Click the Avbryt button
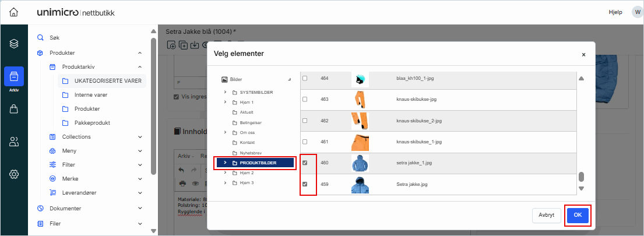 (547, 215)
